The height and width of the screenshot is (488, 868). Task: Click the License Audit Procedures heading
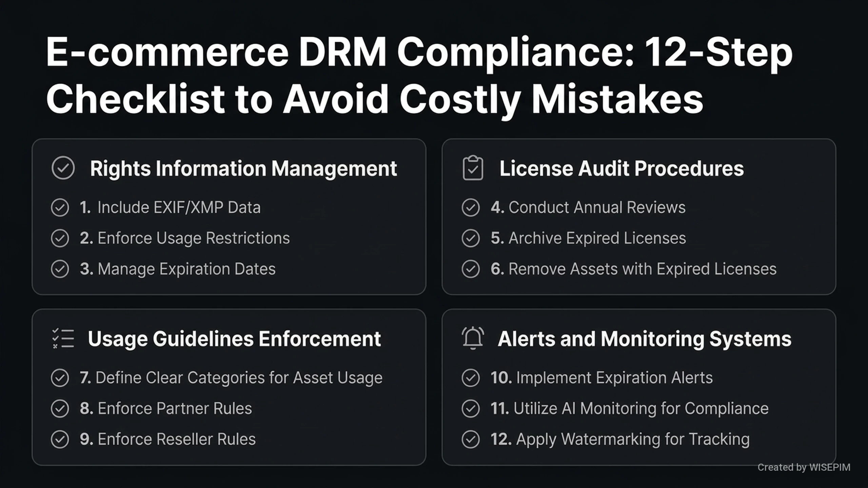coord(622,168)
